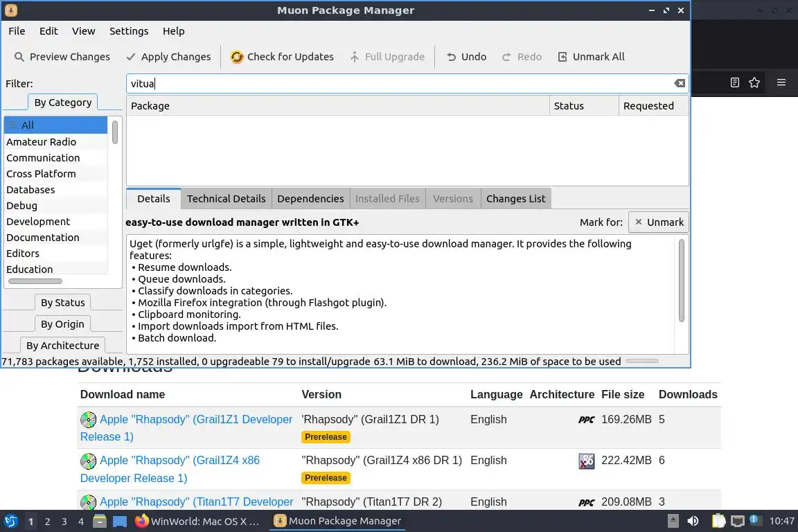Screen dimensions: 798x532
Task: Click the clipboard icon in the system tray
Action: [718, 521]
